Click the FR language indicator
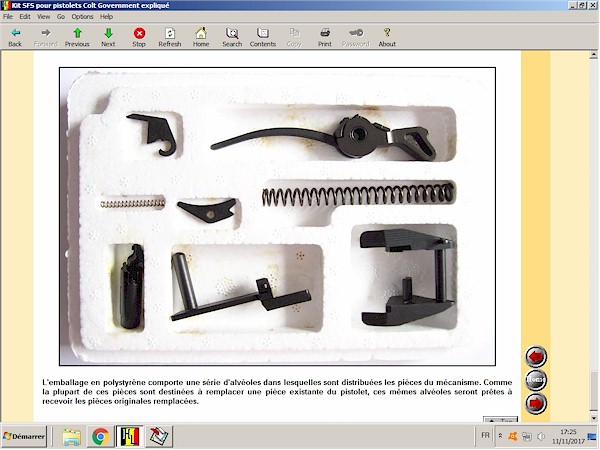Viewport: 600px width, 450px height. [485, 435]
